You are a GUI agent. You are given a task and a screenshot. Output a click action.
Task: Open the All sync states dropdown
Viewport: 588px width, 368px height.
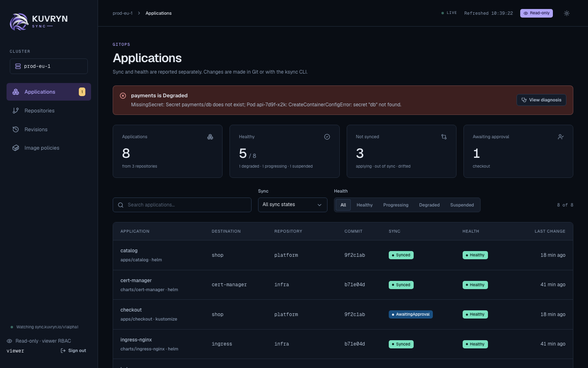click(x=293, y=205)
